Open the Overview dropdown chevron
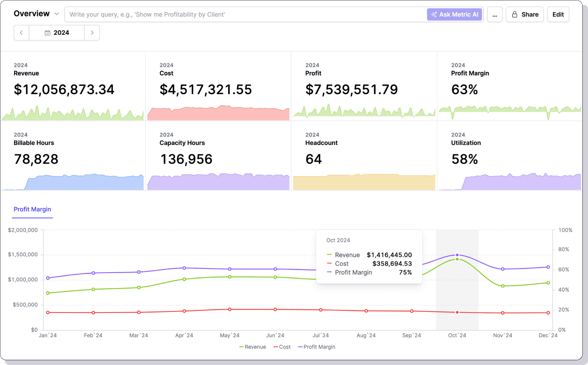Viewport: 588px width, 365px height. pos(56,14)
